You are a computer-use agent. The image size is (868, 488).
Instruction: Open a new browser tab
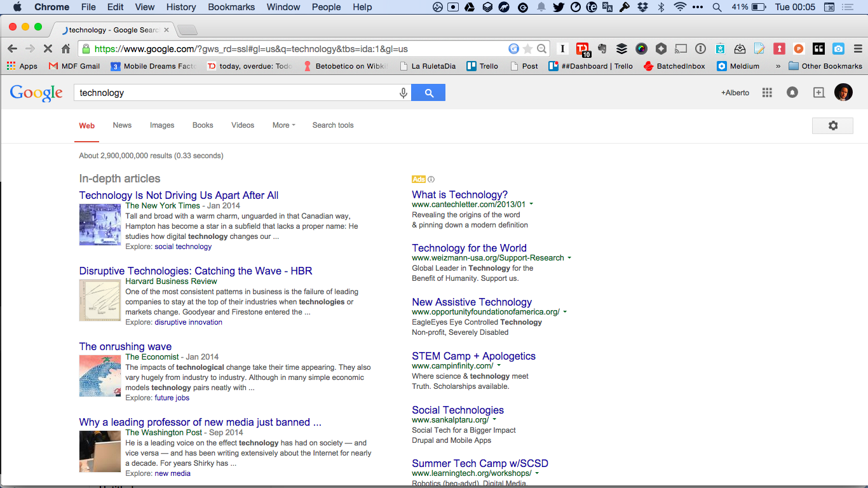click(x=187, y=30)
